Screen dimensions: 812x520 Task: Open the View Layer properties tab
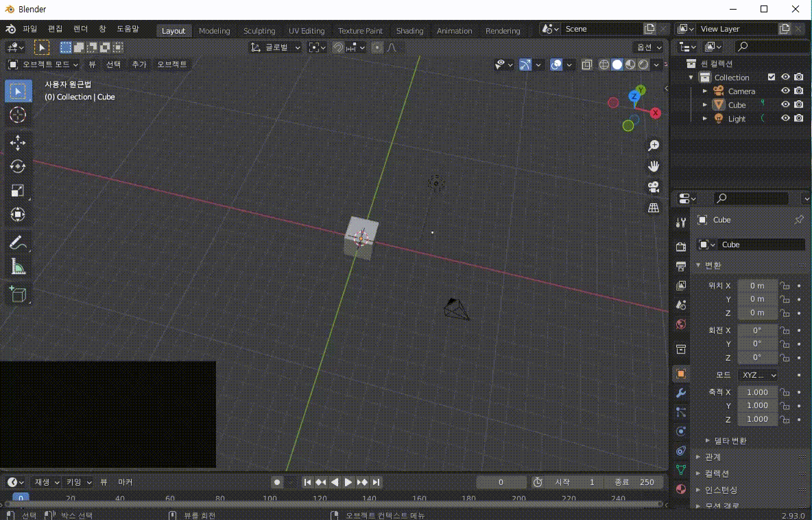(681, 285)
